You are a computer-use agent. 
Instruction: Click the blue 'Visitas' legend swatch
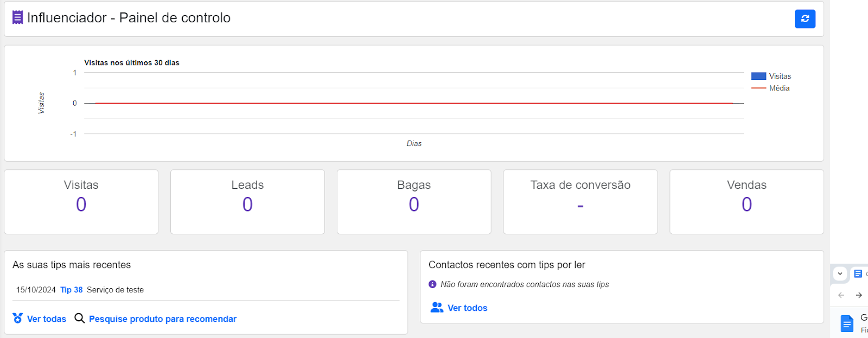click(758, 76)
